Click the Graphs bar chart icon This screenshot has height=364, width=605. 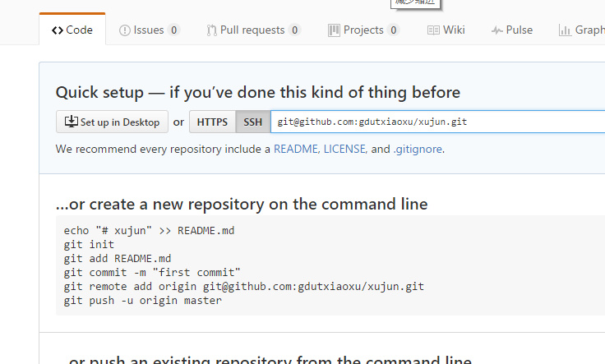(565, 30)
